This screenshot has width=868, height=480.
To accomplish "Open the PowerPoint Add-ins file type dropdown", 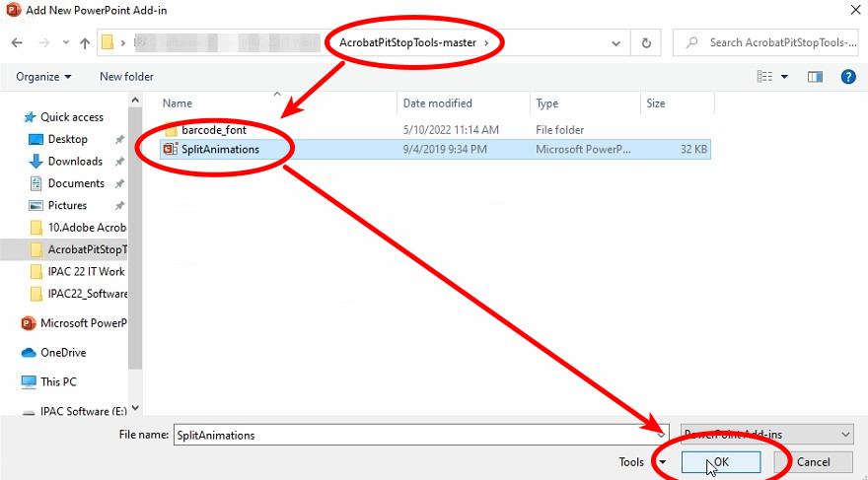I will [766, 435].
